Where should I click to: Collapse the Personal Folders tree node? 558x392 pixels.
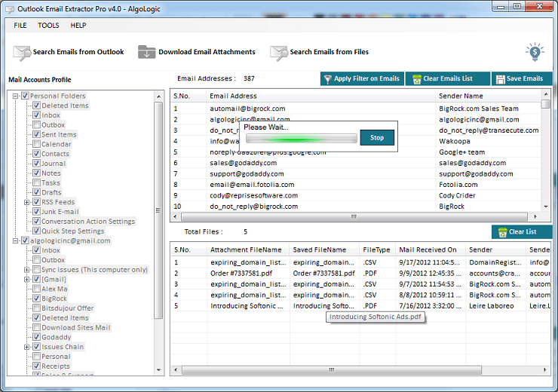coord(15,96)
